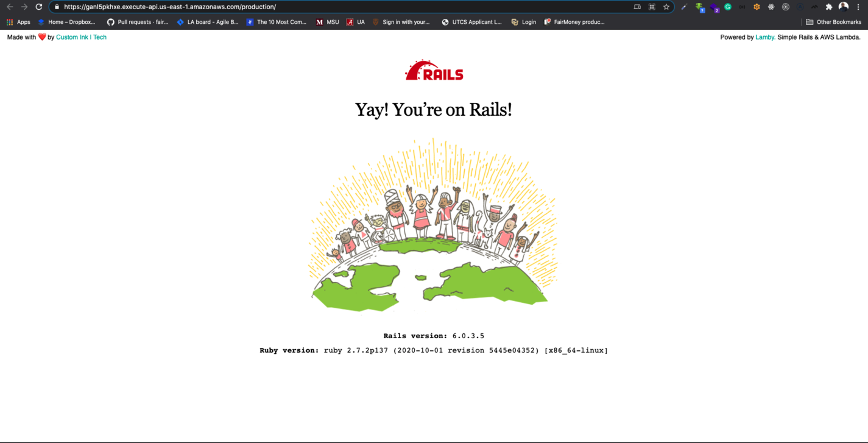This screenshot has height=443, width=868.
Task: Click the cast-to-device icon in the address bar
Action: pyautogui.click(x=637, y=7)
